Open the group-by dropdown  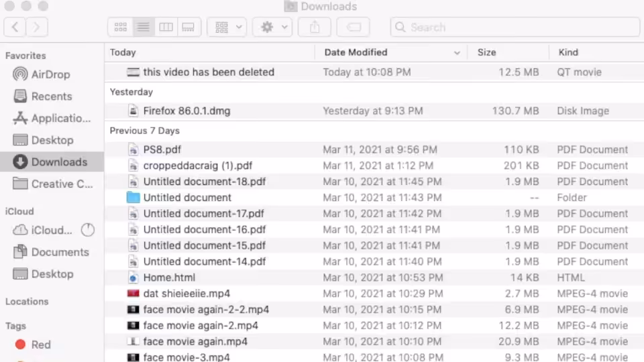click(x=227, y=27)
